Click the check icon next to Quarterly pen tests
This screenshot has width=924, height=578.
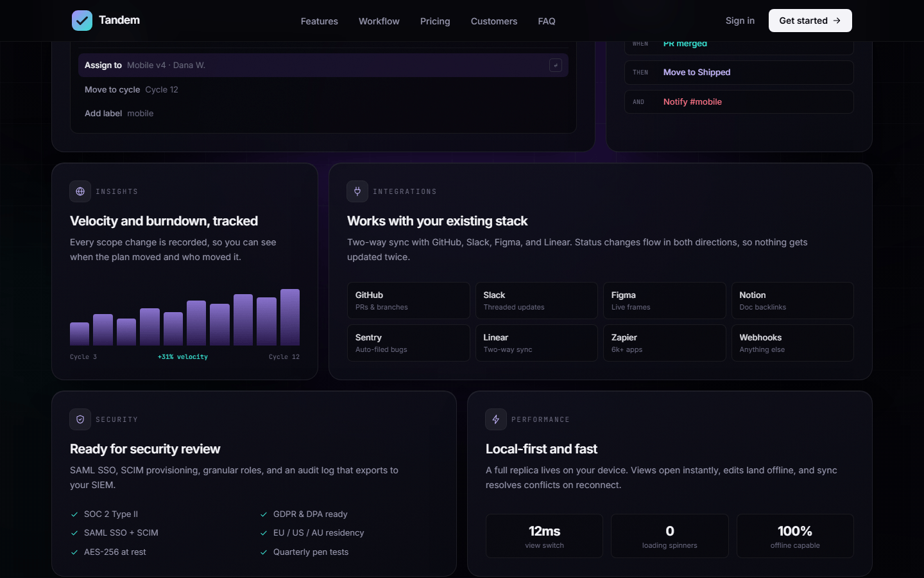(264, 552)
